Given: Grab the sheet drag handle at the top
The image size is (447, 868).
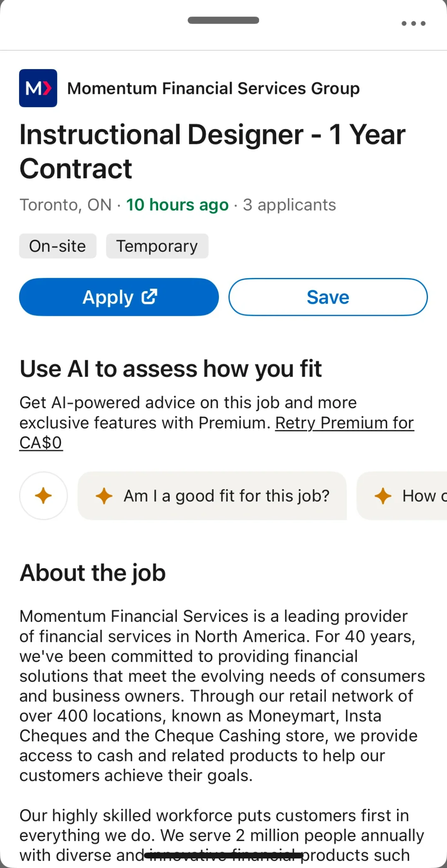Looking at the screenshot, I should click(x=223, y=20).
